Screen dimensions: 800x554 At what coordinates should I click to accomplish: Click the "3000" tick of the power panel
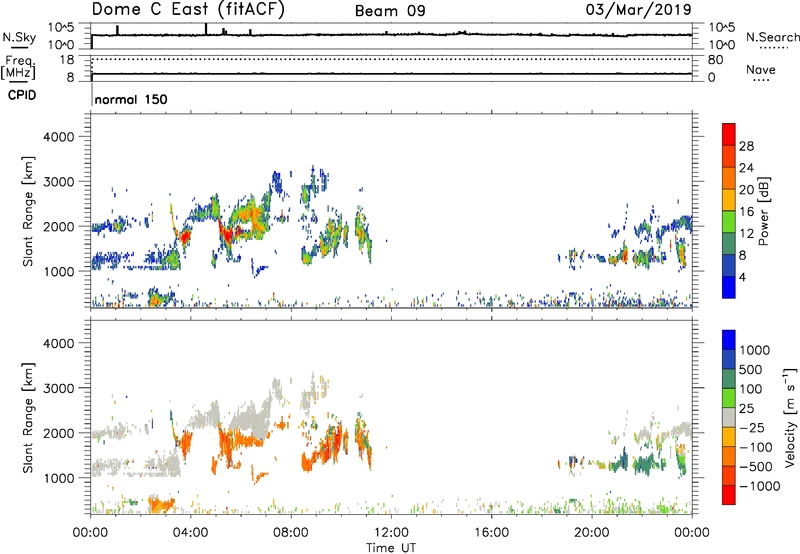tap(58, 182)
